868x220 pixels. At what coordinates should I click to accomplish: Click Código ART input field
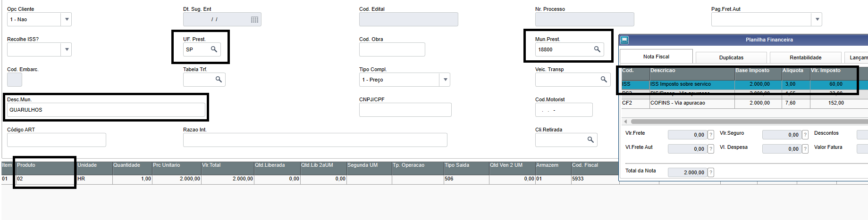pos(56,140)
